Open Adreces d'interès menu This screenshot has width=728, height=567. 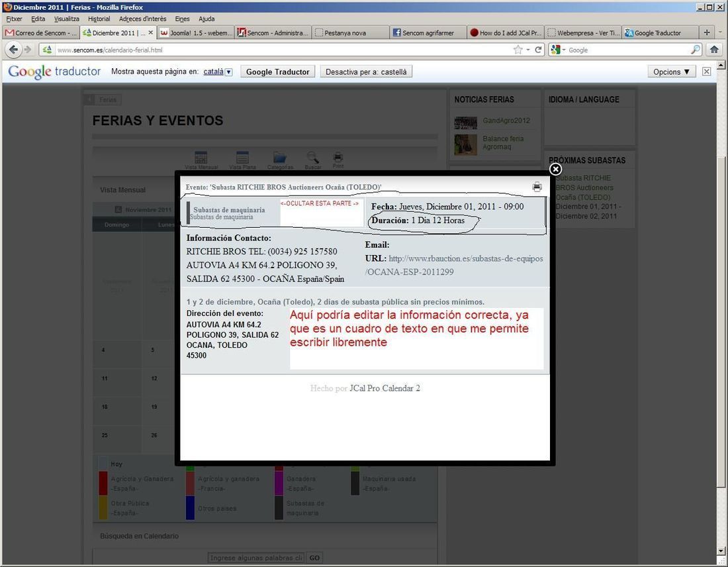pos(142,19)
